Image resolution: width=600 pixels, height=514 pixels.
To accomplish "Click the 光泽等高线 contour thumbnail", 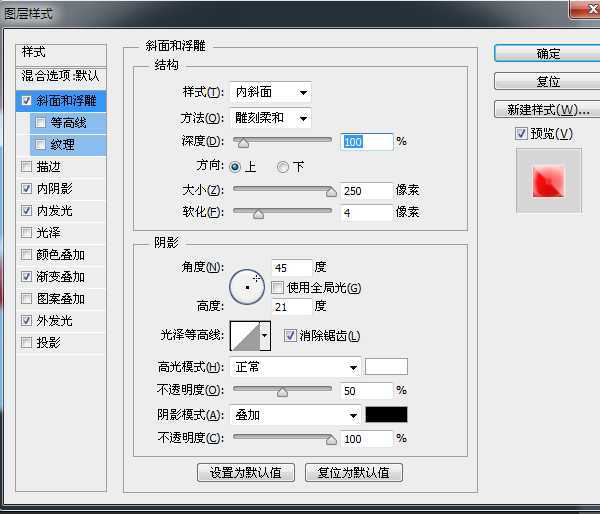I will tap(244, 336).
